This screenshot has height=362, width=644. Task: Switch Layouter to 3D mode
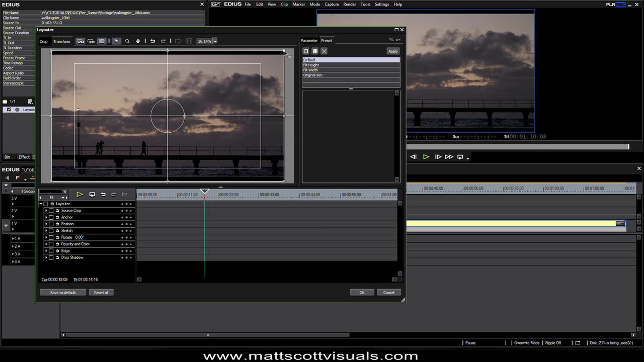[91, 41]
